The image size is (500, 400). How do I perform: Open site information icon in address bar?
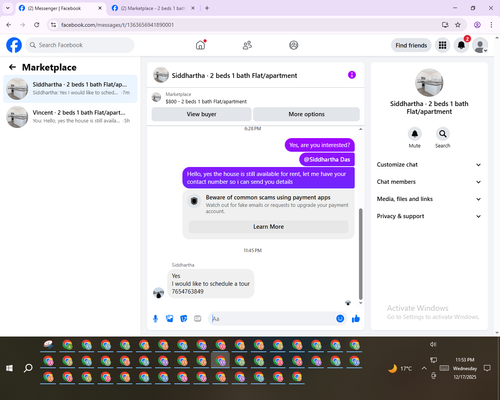(53, 25)
